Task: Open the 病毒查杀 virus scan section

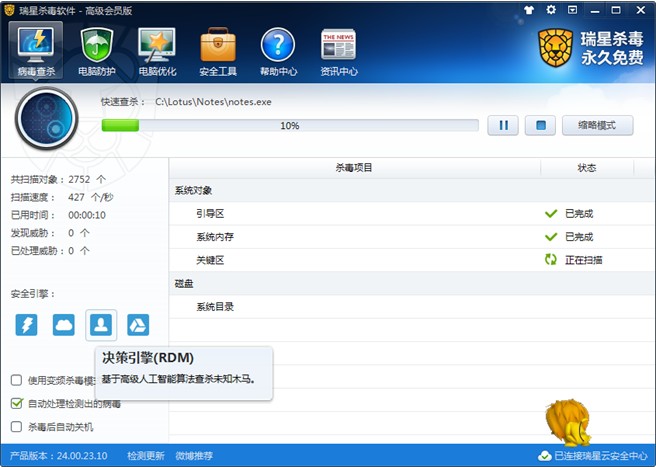Action: pyautogui.click(x=38, y=51)
